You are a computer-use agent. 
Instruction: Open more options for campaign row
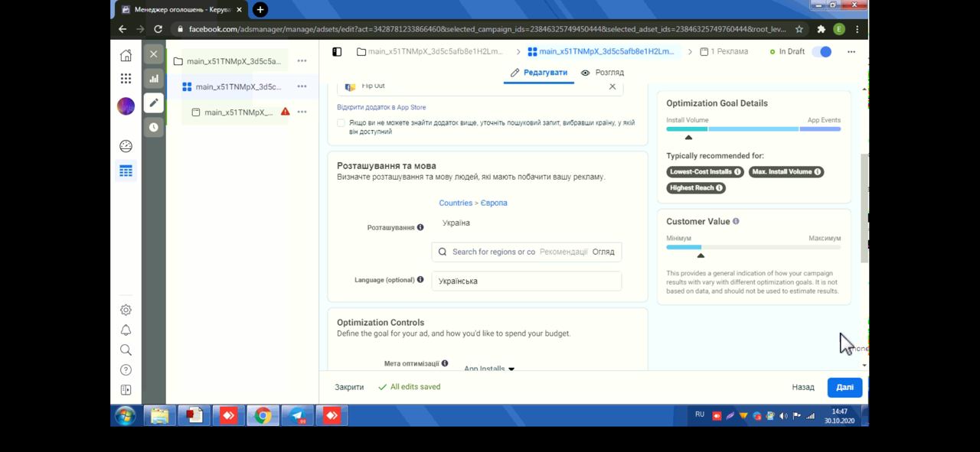[302, 60]
